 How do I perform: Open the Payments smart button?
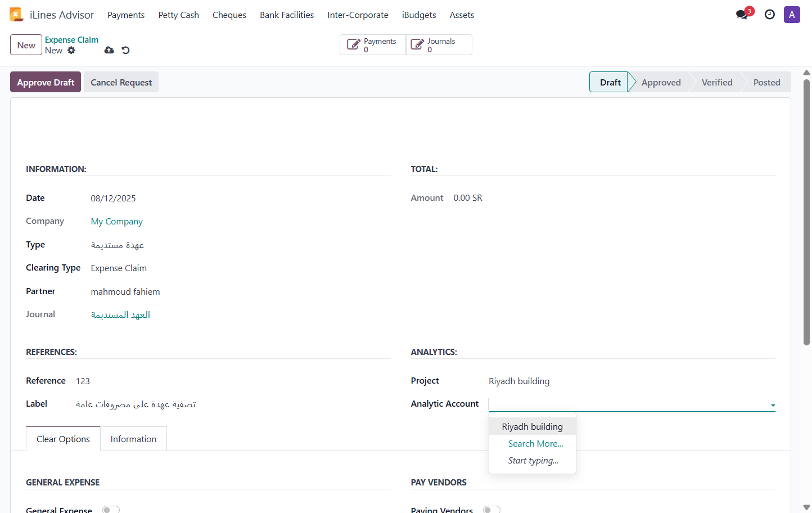click(373, 45)
